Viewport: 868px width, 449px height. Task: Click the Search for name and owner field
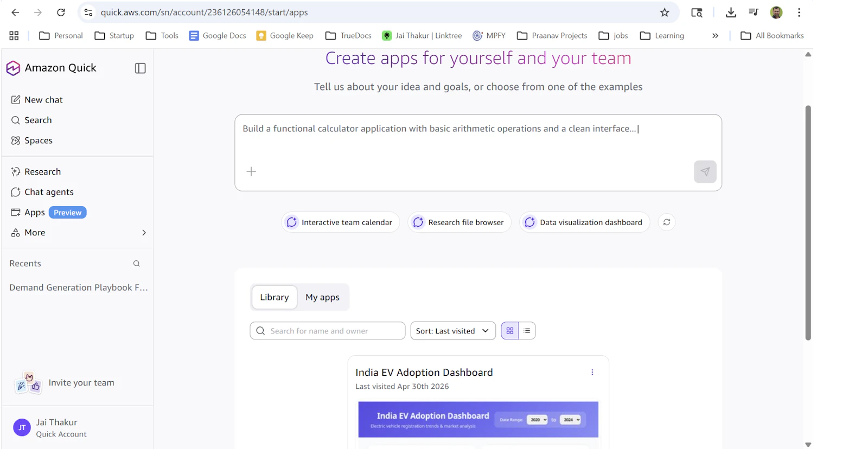coord(328,331)
